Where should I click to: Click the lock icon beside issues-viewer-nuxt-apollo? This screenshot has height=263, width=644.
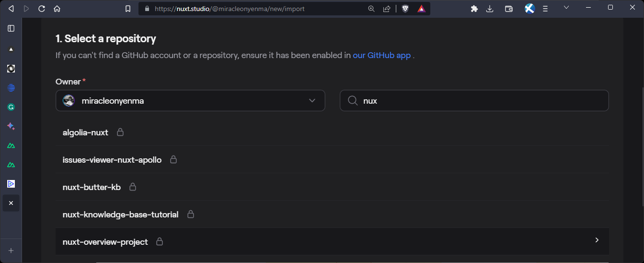(173, 159)
